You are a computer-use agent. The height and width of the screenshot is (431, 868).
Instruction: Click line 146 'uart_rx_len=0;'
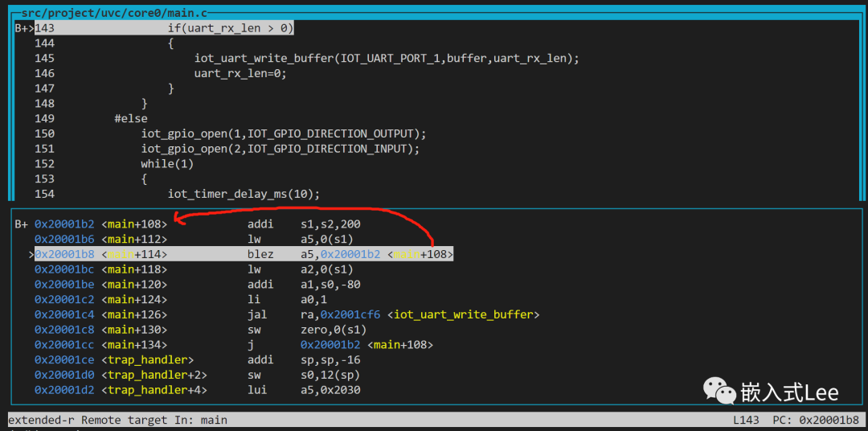240,73
